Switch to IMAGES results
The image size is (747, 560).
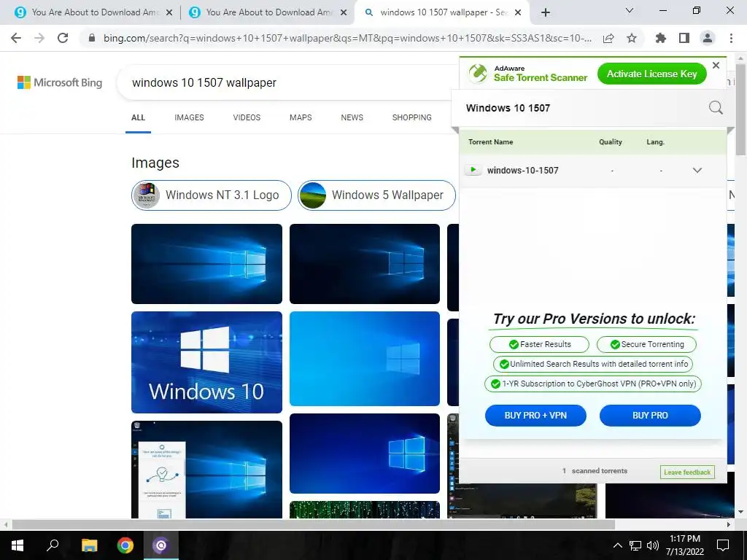tap(189, 117)
